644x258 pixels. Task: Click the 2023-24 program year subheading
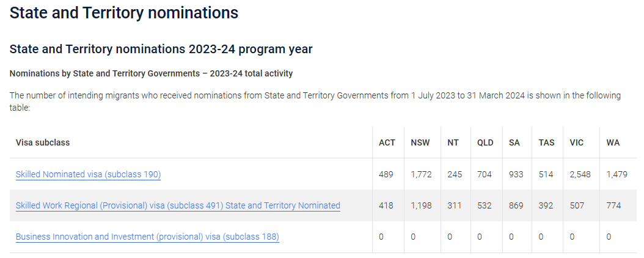click(x=161, y=50)
